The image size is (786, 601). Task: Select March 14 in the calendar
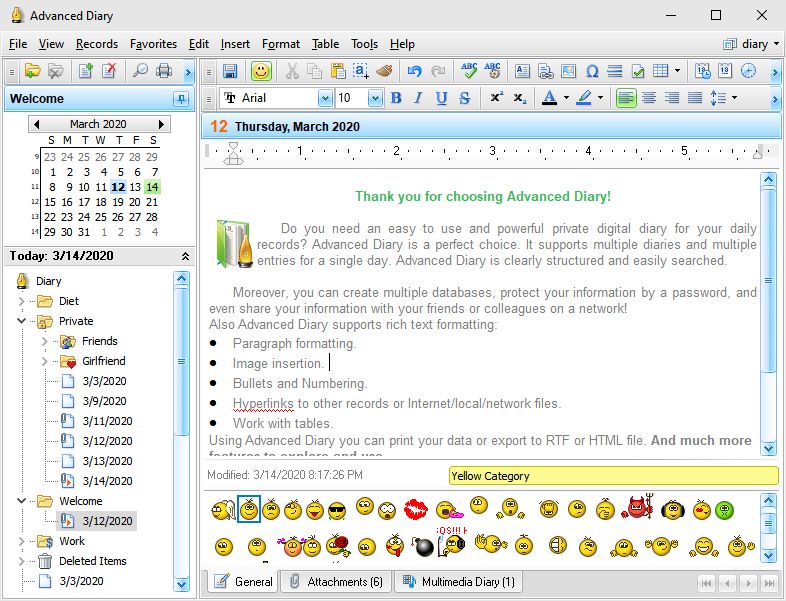click(152, 187)
